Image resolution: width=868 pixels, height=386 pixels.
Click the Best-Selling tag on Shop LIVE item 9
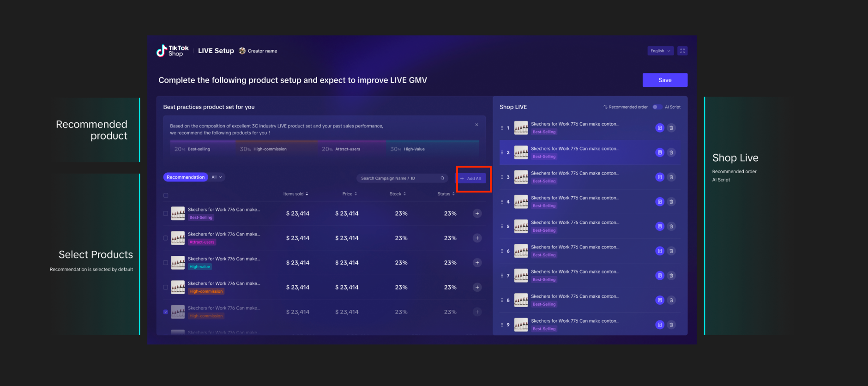(x=544, y=329)
